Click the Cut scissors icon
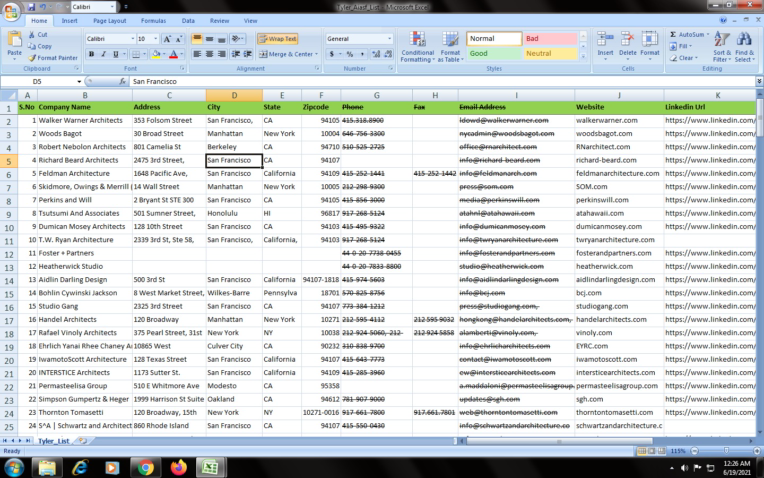This screenshot has height=478, width=764. [x=32, y=35]
